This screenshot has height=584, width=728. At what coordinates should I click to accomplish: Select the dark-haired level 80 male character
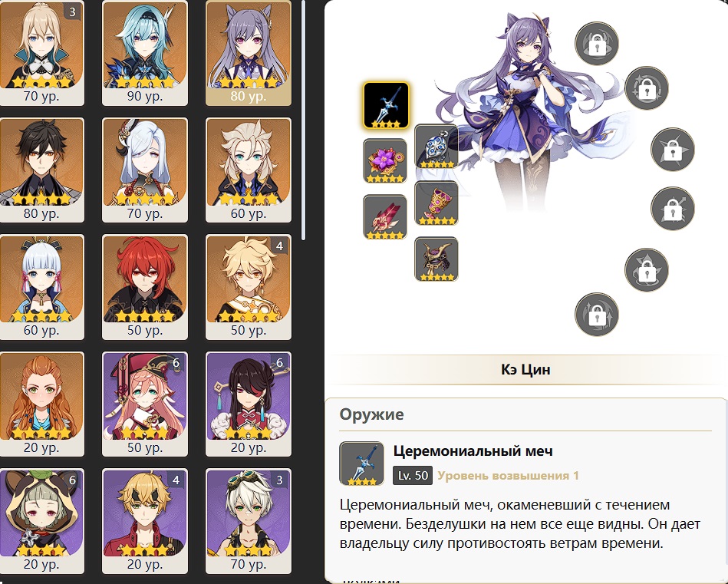point(41,170)
